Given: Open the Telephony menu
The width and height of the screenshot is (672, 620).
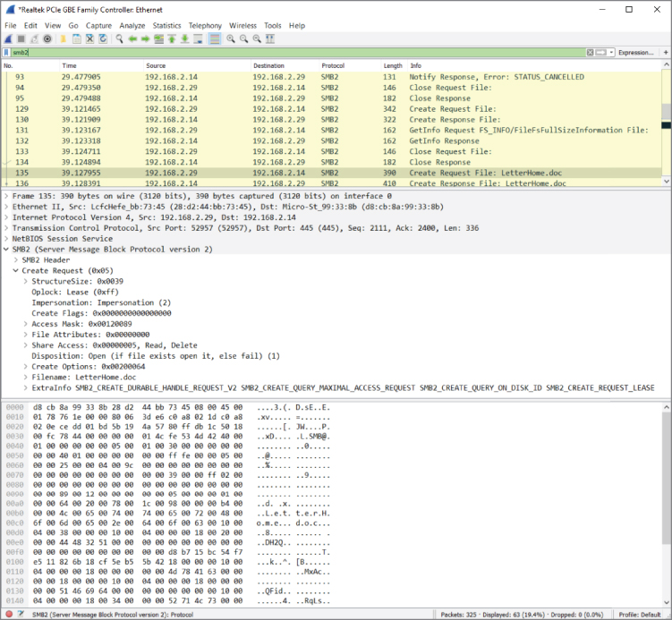Looking at the screenshot, I should click(205, 26).
